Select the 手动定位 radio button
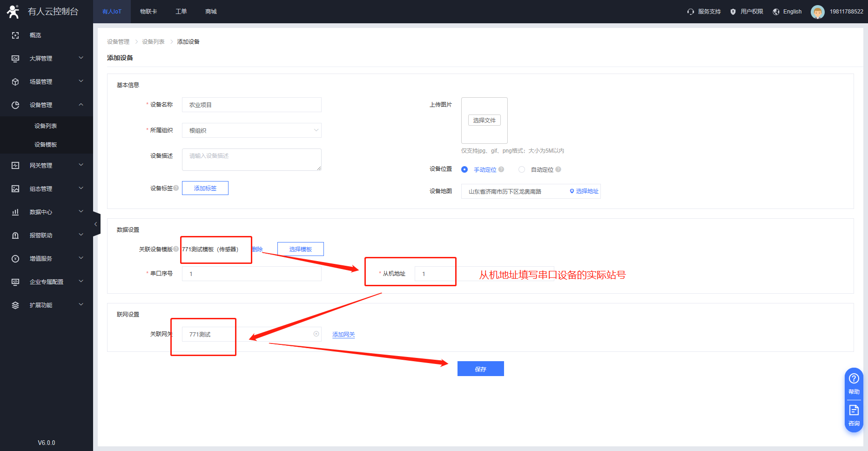 coord(464,169)
